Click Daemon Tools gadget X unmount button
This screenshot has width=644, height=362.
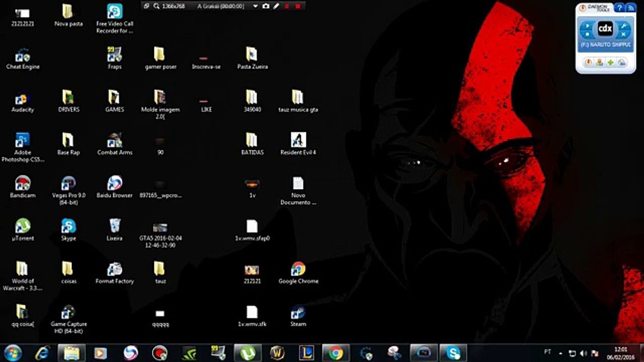[623, 35]
